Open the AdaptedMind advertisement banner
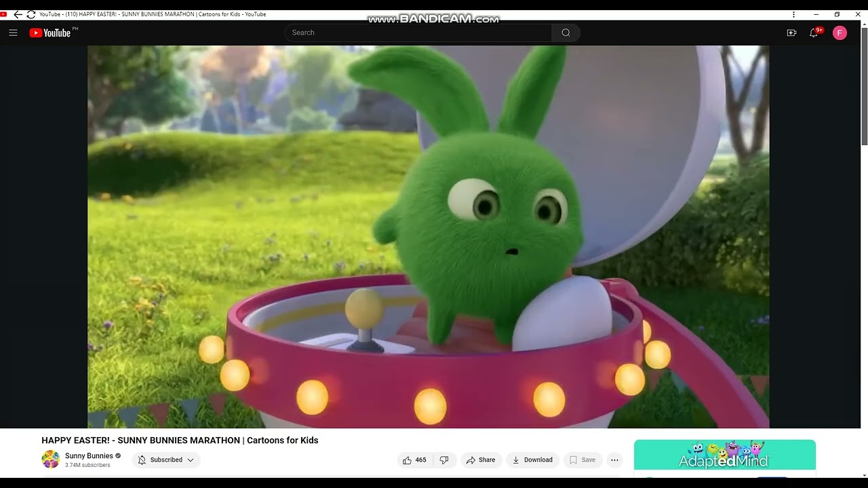Screen dimensions: 868x488 pos(724,455)
